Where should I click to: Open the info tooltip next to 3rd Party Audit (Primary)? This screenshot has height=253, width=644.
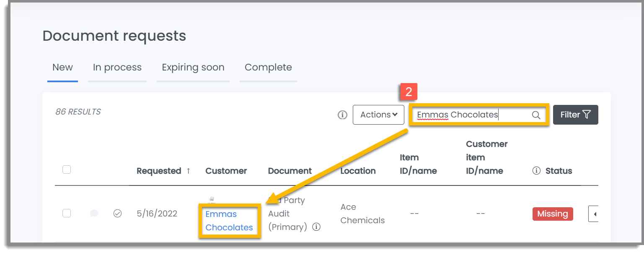[317, 227]
